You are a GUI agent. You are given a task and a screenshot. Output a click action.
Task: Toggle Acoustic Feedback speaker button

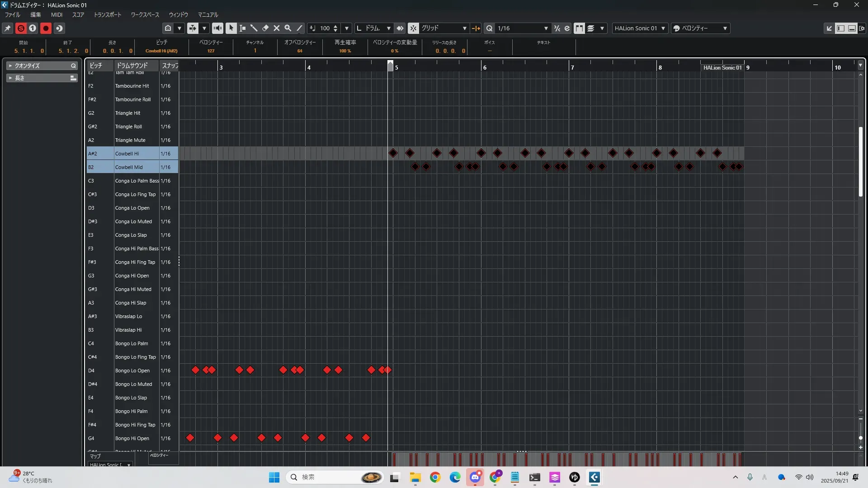[x=217, y=28]
